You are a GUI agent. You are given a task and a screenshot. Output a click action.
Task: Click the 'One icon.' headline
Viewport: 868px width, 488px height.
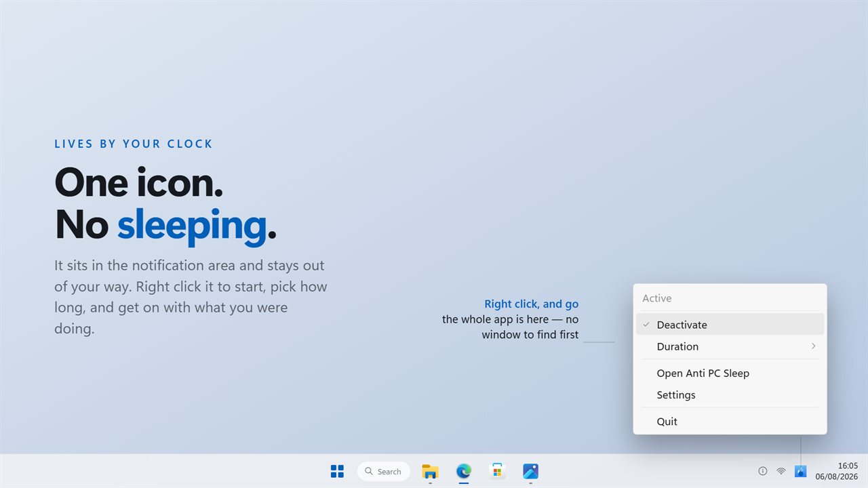click(x=138, y=182)
